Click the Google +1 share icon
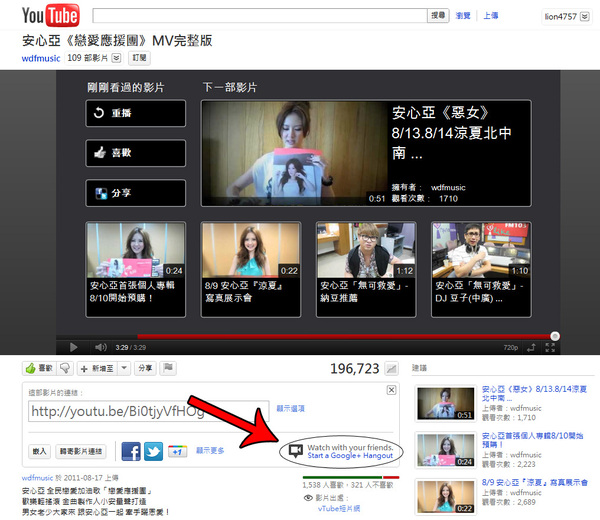 pos(178,452)
